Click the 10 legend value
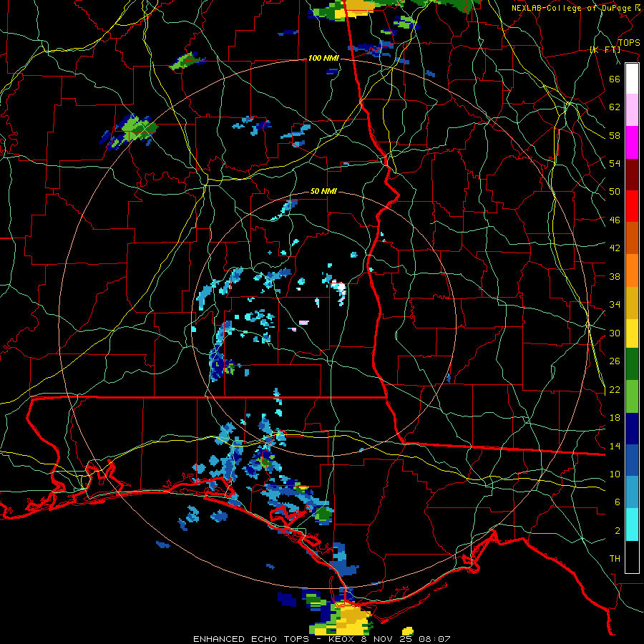The width and height of the screenshot is (644, 644). [x=615, y=474]
